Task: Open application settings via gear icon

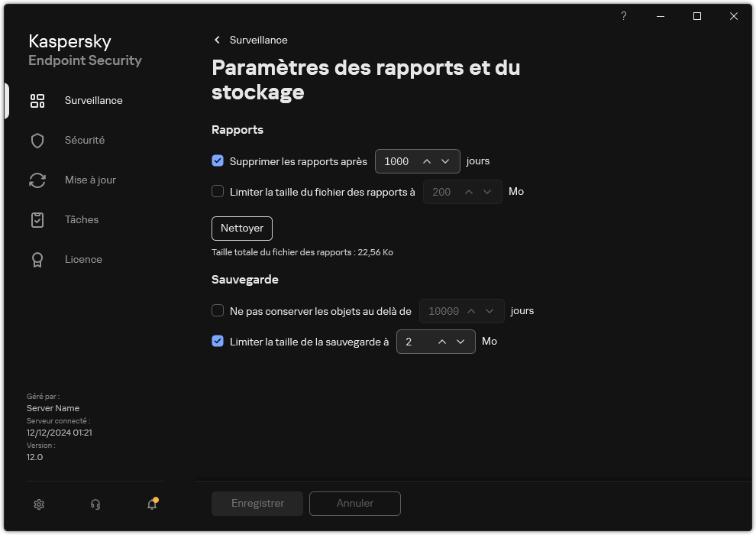Action: click(38, 504)
